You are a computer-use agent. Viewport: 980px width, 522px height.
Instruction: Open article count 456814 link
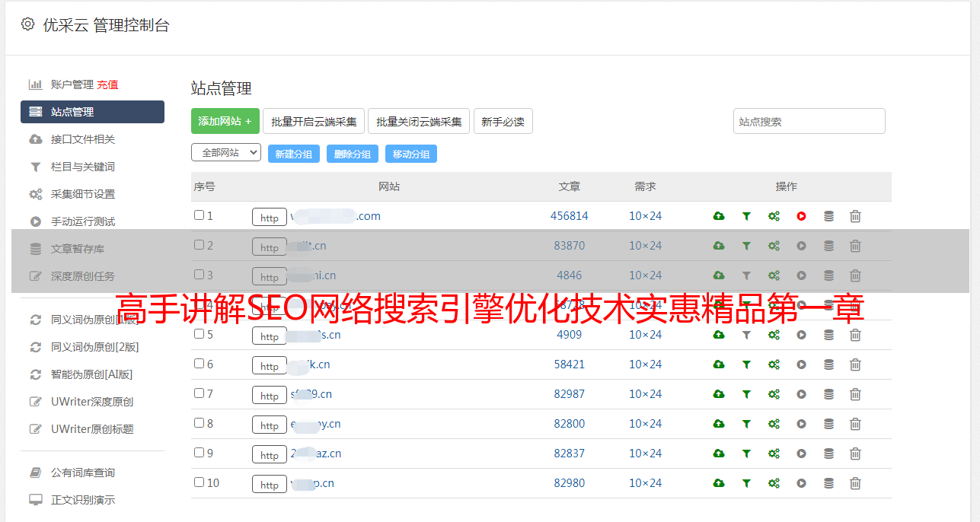(570, 216)
